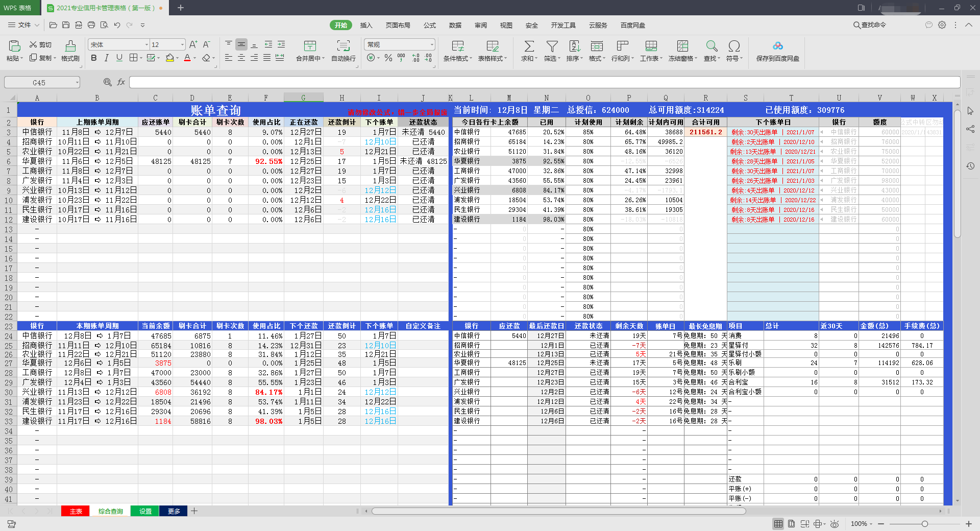Open fill color dropdown arrow

pyautogui.click(x=177, y=58)
